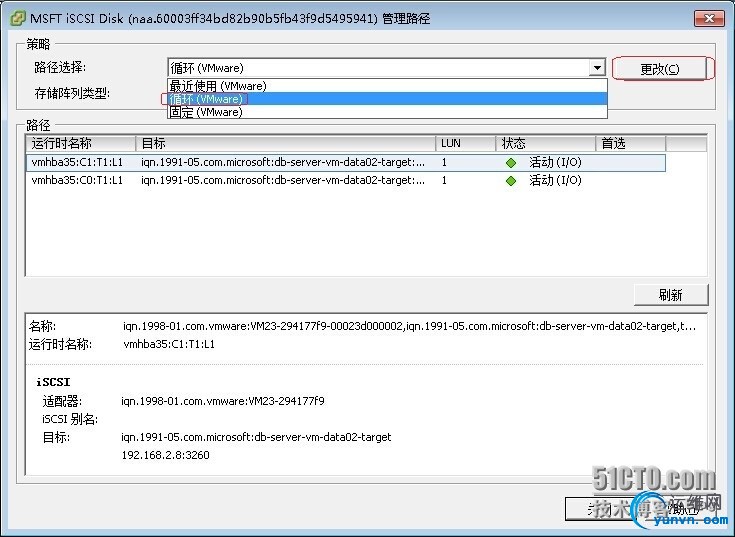Close the 管理路径 dialog window
This screenshot has height=537, width=735.
click(709, 18)
